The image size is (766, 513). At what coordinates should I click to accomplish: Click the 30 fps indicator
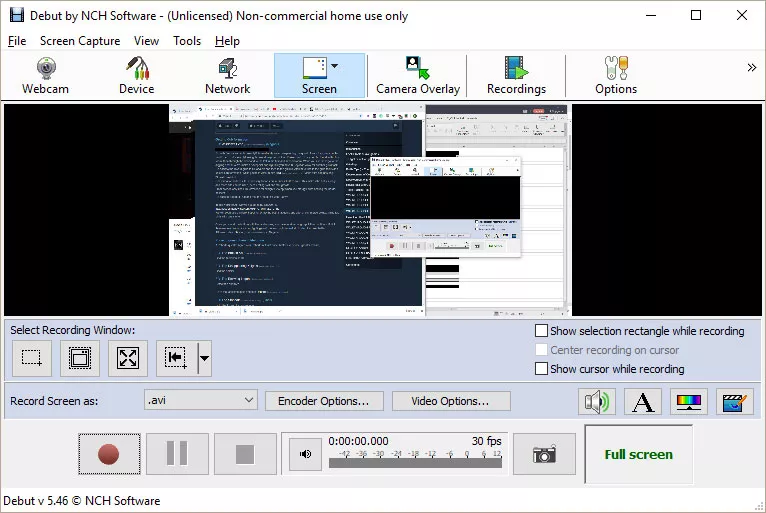pyautogui.click(x=487, y=441)
